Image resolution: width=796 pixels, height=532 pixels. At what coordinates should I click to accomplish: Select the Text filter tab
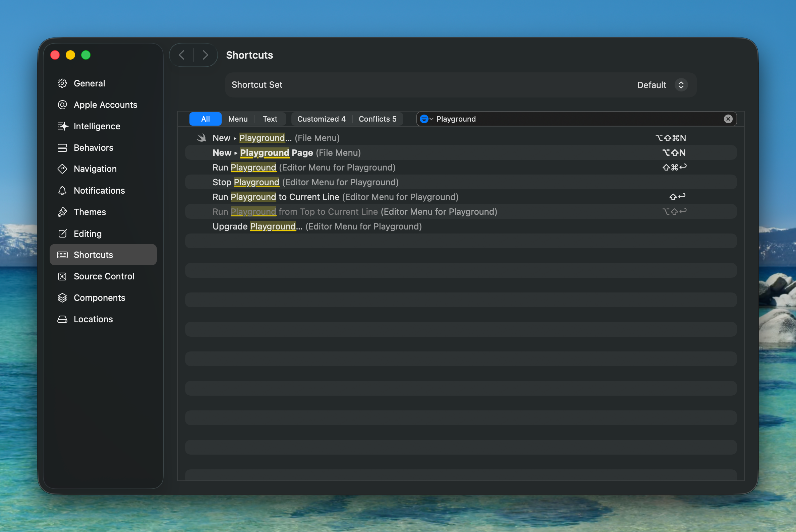click(270, 119)
